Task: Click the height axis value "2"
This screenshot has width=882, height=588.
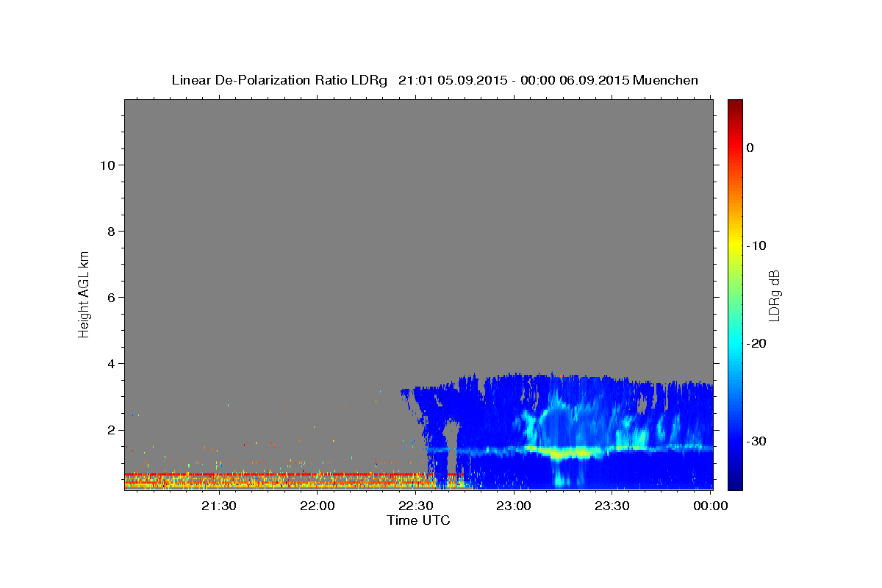Action: [x=110, y=430]
